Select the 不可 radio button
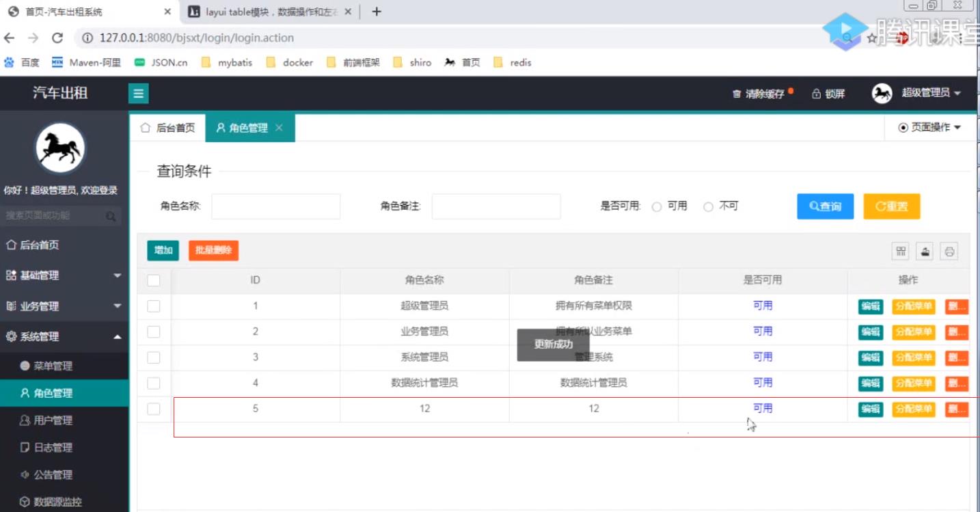 [x=708, y=206]
